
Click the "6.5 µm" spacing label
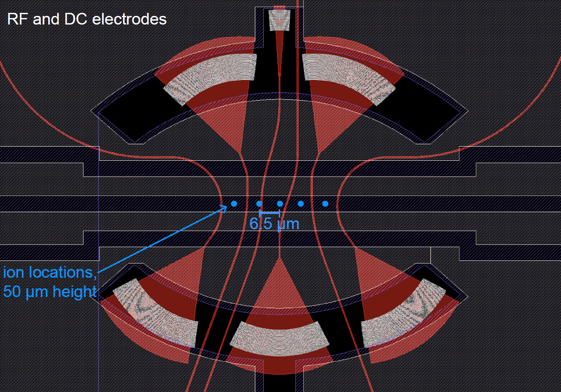(274, 224)
